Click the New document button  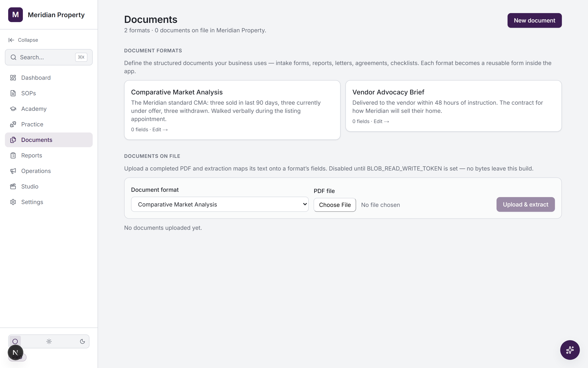(x=534, y=20)
